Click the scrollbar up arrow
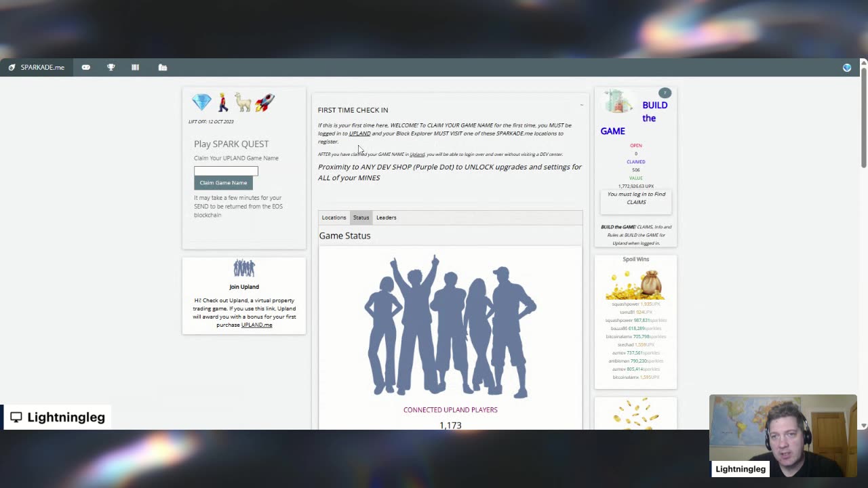Screen dimensions: 868x488 863,63
